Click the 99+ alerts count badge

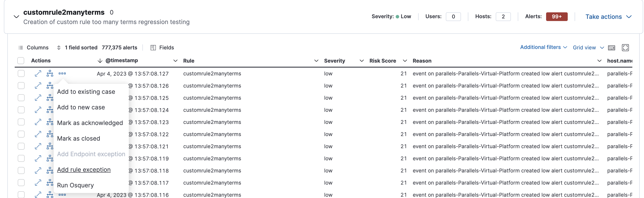click(x=557, y=16)
